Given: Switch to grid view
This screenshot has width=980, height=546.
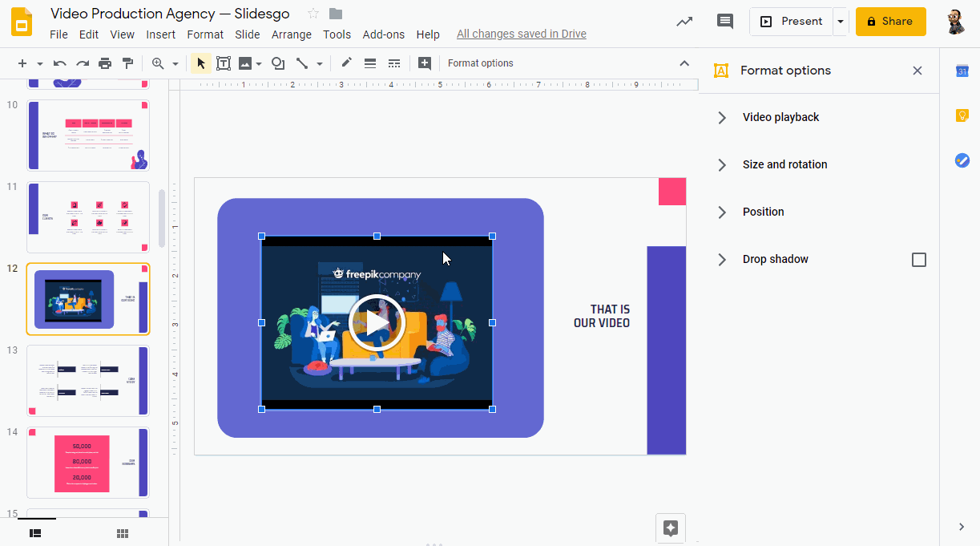Looking at the screenshot, I should pyautogui.click(x=123, y=533).
